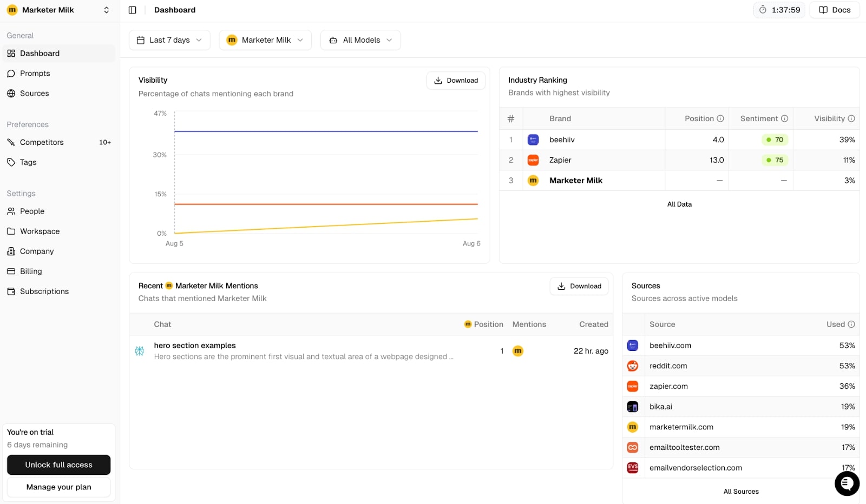Viewport: 866px width, 504px height.
Task: Open the Marketer Milk brand selector
Action: click(265, 39)
